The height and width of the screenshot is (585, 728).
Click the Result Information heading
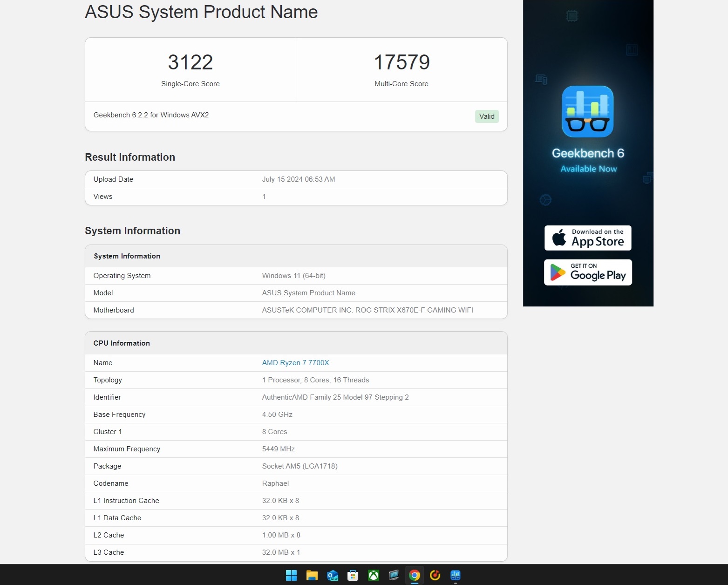point(130,157)
